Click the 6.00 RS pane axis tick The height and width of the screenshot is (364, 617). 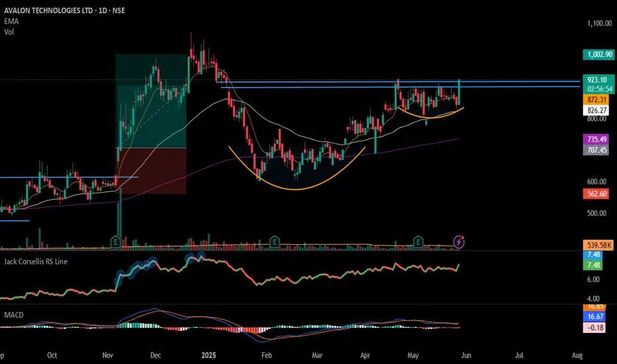click(x=593, y=279)
